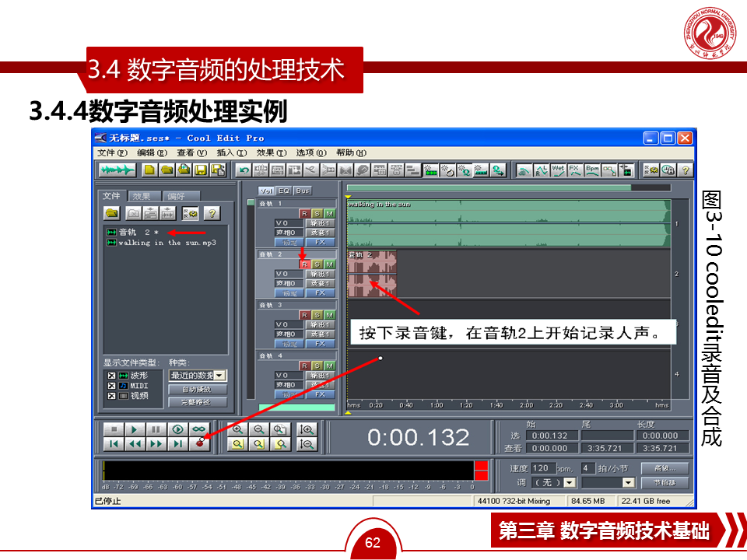Zoom in horizontally with plus magnifier
Image resolution: width=747 pixels, height=560 pixels.
coord(237,429)
